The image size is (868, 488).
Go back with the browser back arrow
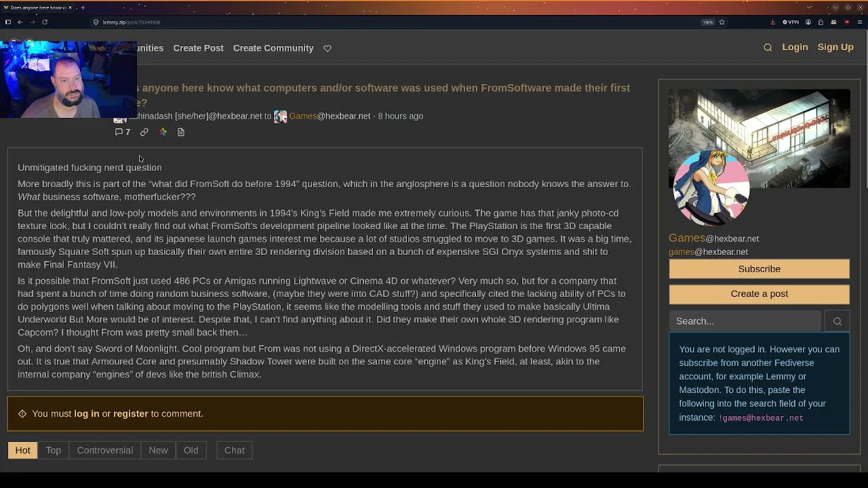(x=20, y=22)
